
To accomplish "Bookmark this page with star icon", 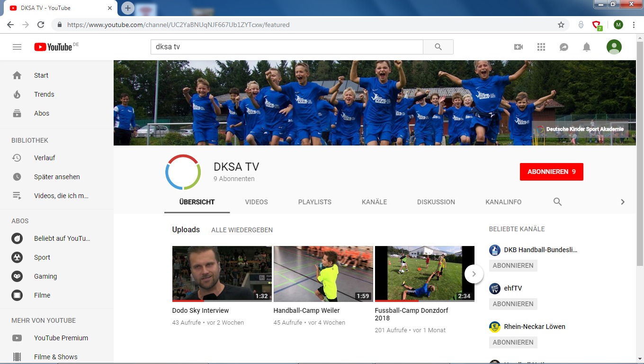I will (x=561, y=25).
